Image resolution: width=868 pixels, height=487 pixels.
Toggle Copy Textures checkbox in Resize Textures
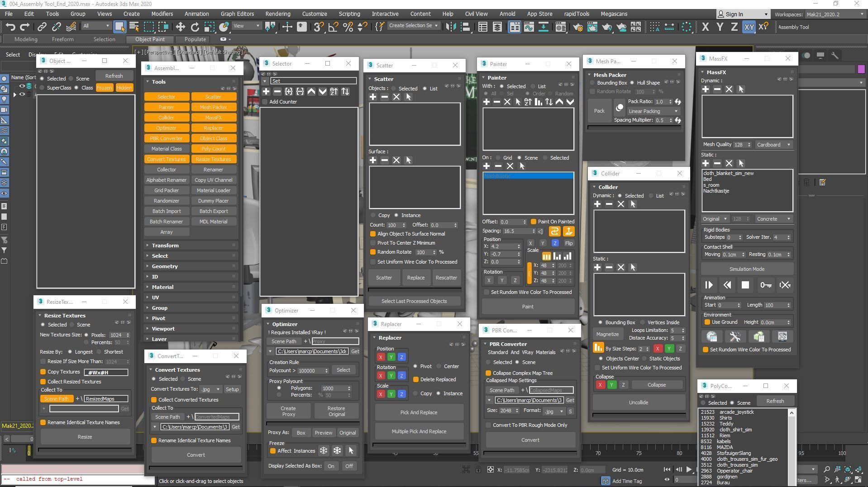point(43,372)
